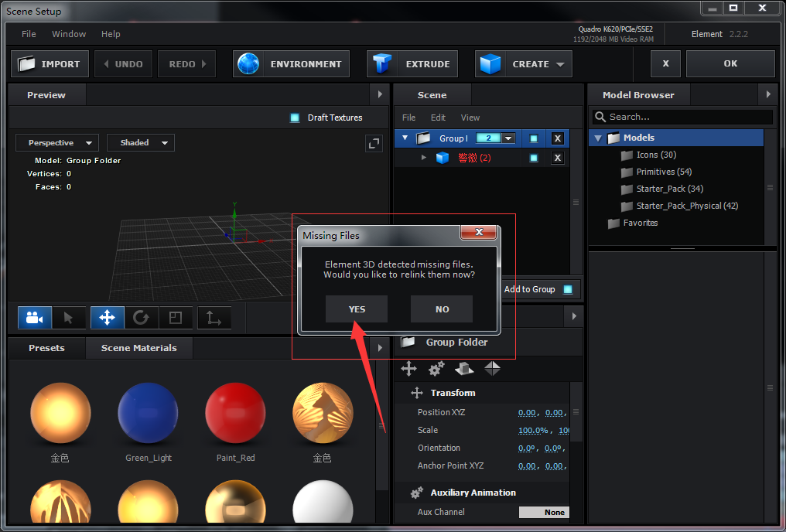
Task: Select the patterned 金色 material sphere
Action: (323, 414)
